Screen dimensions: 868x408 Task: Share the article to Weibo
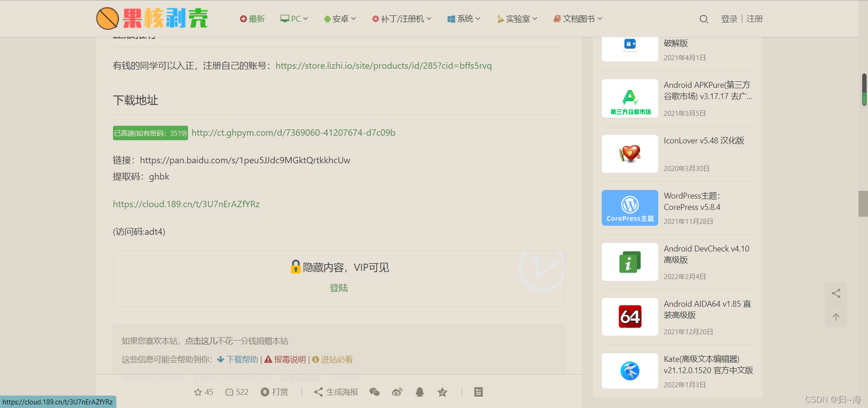pos(397,392)
